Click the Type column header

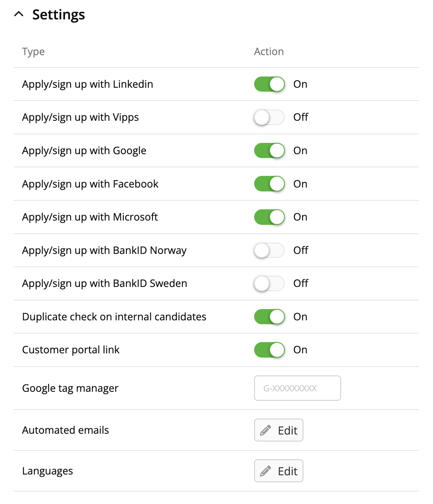point(33,52)
